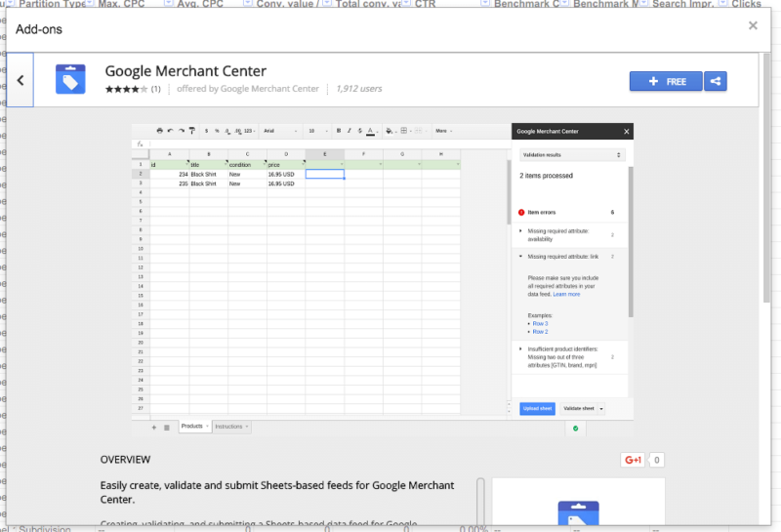
Task: Click the green check status icon in preview
Action: coord(576,429)
